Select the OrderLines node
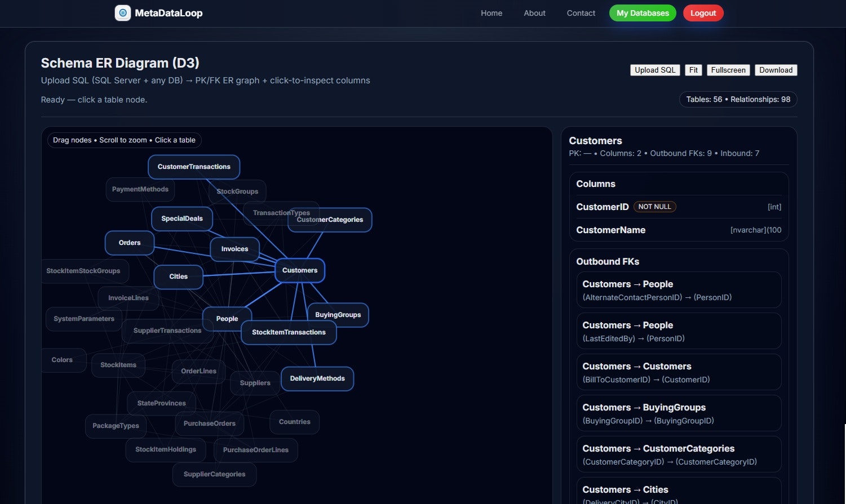846x504 pixels. pos(199,371)
